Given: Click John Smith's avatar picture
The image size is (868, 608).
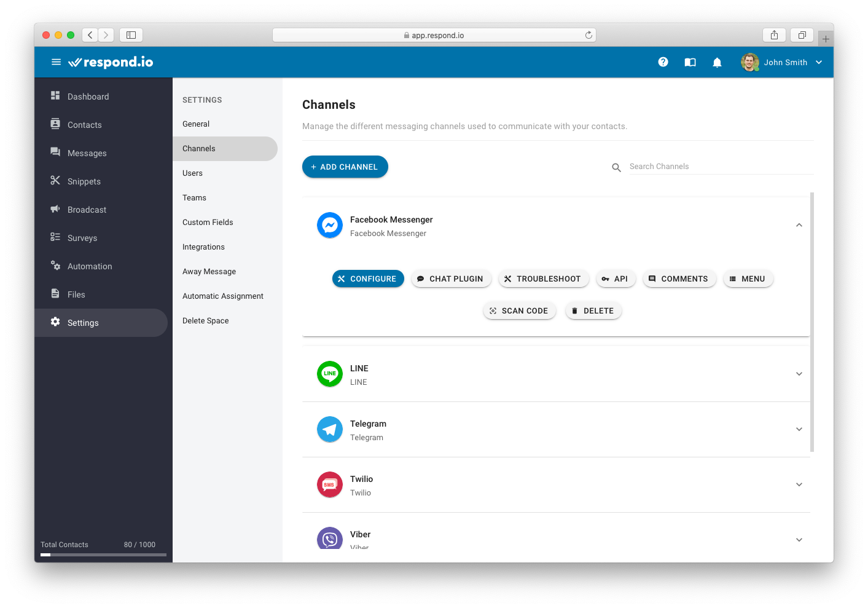Looking at the screenshot, I should click(749, 62).
